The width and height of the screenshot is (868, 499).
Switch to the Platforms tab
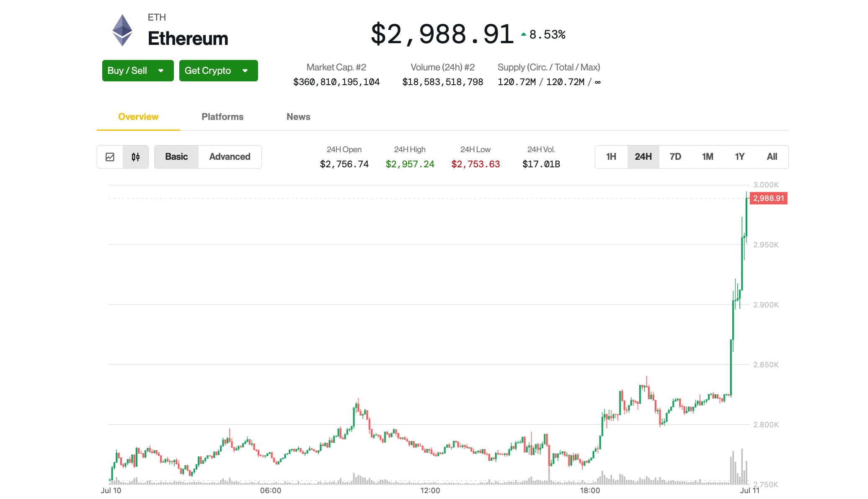pyautogui.click(x=222, y=117)
